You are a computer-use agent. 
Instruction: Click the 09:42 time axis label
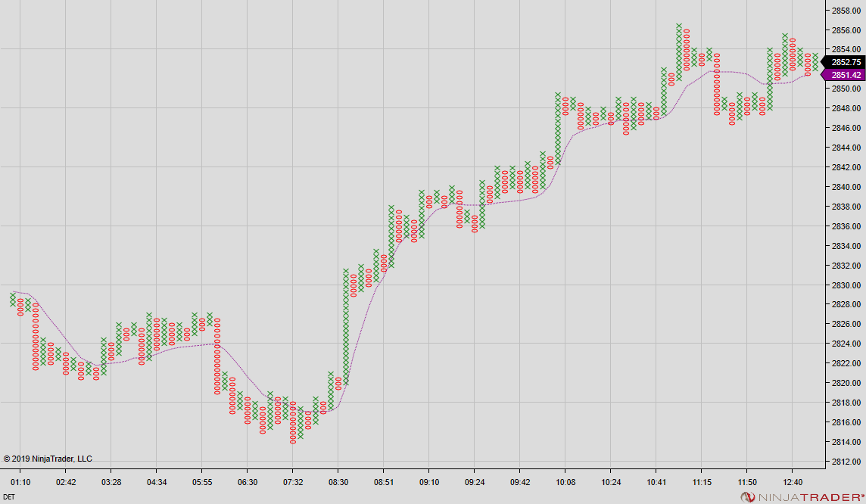click(520, 483)
